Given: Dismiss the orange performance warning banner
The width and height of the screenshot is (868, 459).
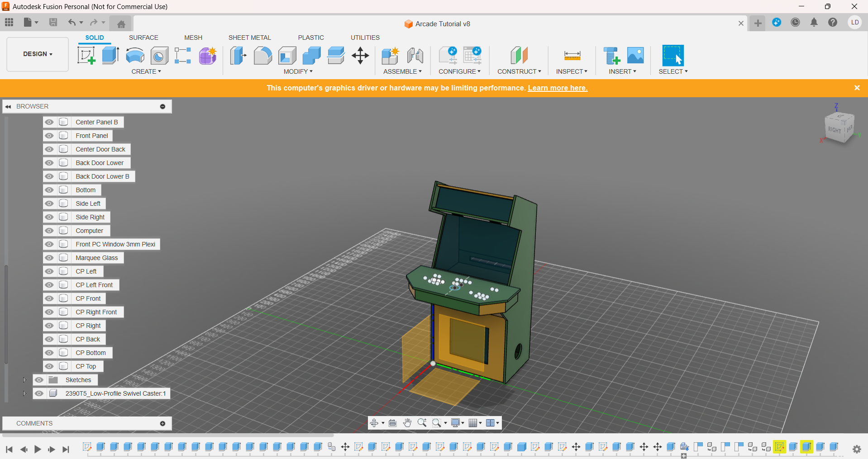Looking at the screenshot, I should coord(857,88).
